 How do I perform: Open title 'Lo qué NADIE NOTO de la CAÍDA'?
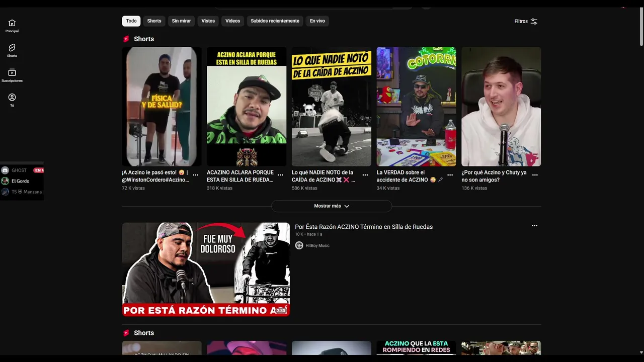[324, 176]
